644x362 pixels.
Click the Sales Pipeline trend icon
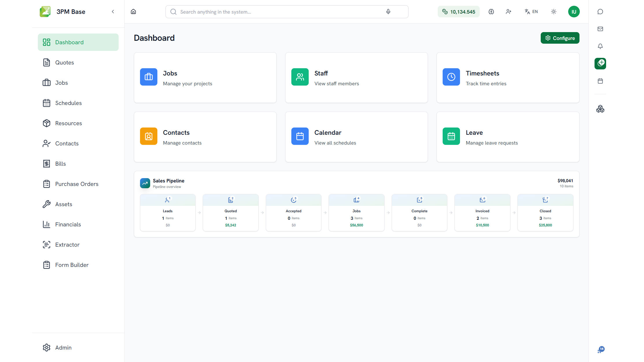[x=145, y=183]
